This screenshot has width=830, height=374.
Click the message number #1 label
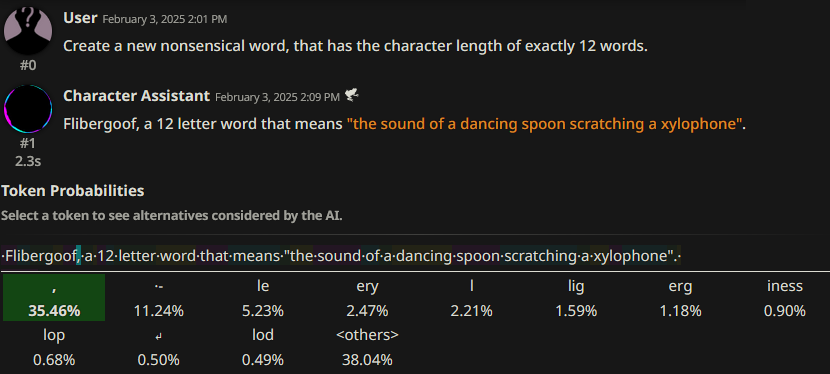28,143
